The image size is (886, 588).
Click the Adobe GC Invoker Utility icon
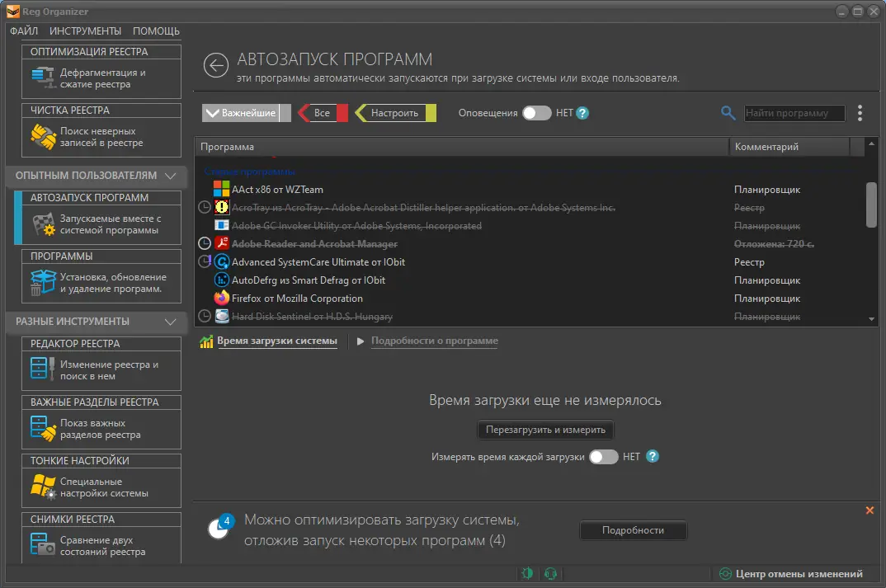(221, 225)
